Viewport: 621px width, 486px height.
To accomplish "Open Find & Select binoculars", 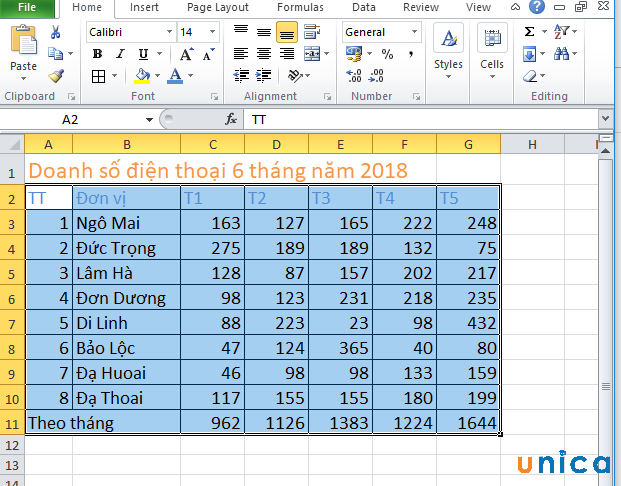I will [562, 53].
